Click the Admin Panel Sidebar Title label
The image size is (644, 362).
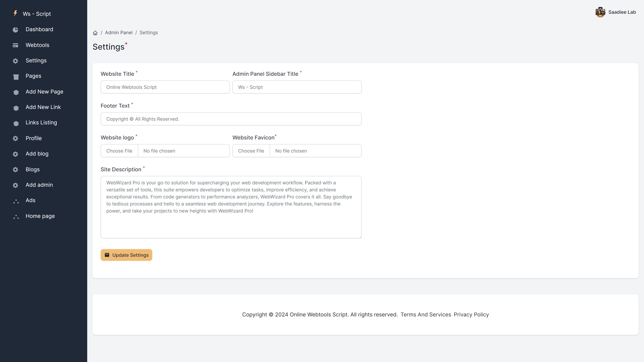[265, 74]
